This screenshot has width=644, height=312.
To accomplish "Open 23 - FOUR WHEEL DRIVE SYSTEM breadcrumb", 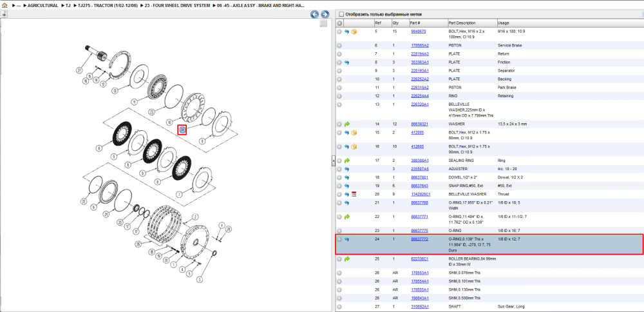I will [178, 6].
